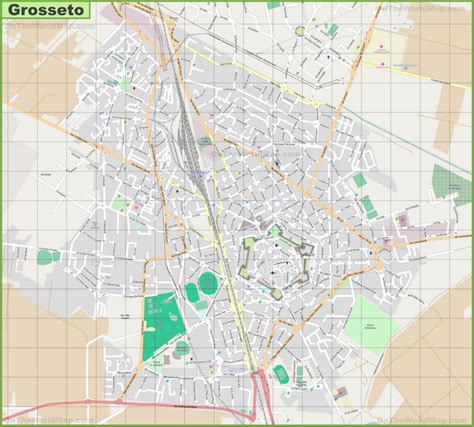Click the green rectangle field beside the southern track
This screenshot has height=427, width=474.
pyautogui.click(x=300, y=371)
